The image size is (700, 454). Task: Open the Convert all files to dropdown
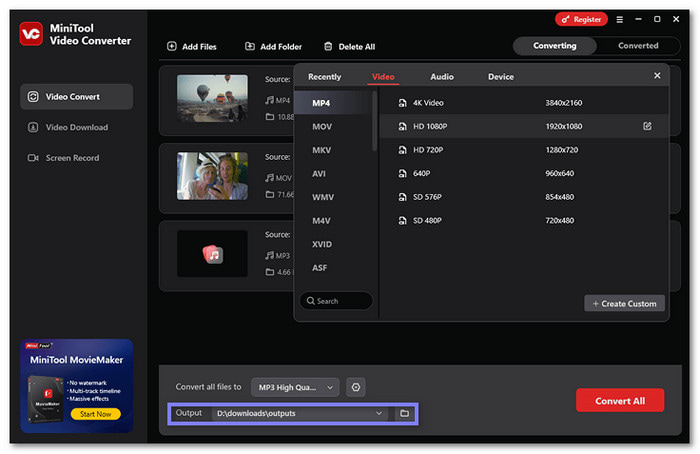pos(295,387)
